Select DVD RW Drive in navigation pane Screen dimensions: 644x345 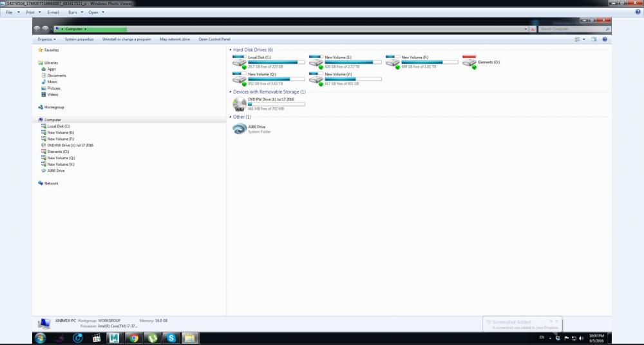click(68, 145)
